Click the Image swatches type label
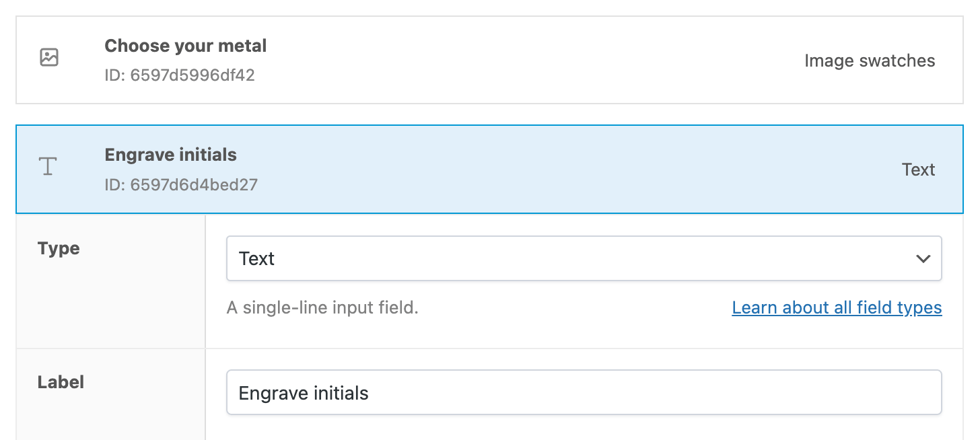Screen dimensions: 980x440 point(870,61)
